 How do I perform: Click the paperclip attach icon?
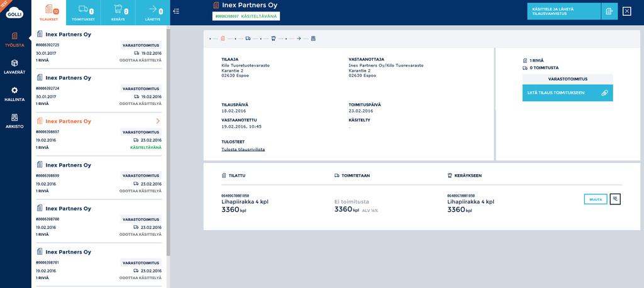[604, 93]
